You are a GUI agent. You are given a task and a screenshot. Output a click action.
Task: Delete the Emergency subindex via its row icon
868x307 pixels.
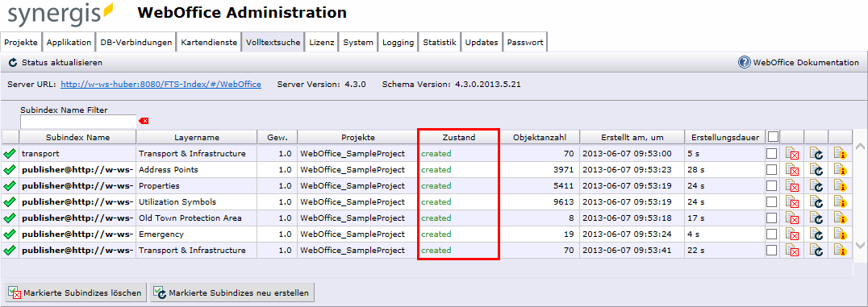[x=792, y=234]
